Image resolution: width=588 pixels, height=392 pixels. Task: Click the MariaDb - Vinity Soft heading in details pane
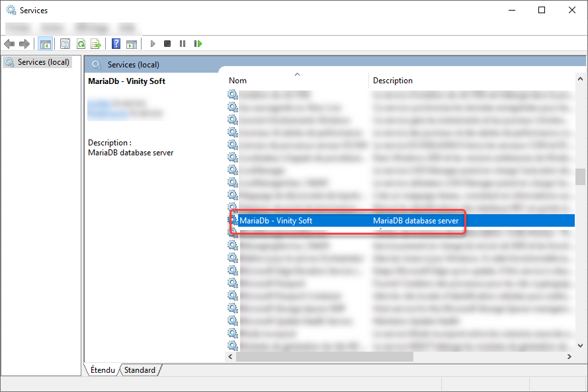pyautogui.click(x=127, y=81)
